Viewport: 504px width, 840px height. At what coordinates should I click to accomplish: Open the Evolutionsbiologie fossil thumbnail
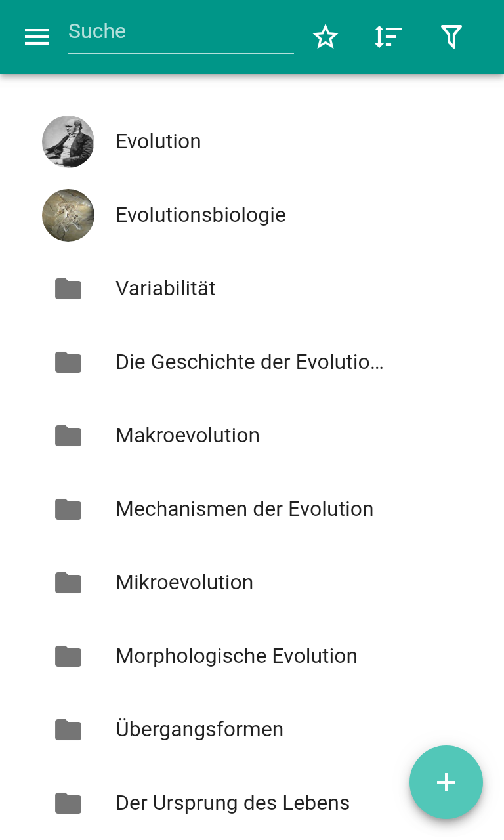(68, 215)
